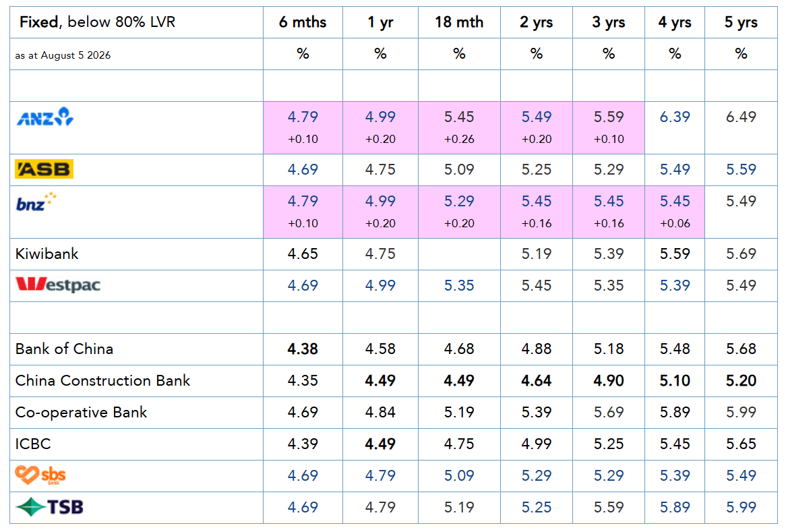
Task: Click bnz 18 mth rate 5.29
Action: 459,201
